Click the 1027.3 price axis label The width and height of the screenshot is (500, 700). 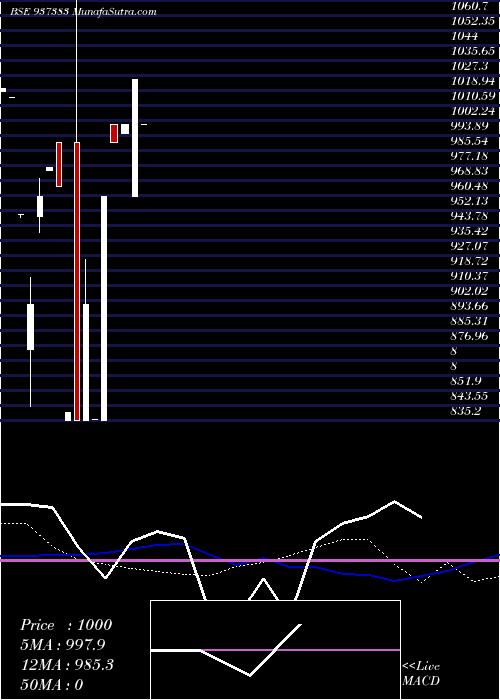[468, 66]
